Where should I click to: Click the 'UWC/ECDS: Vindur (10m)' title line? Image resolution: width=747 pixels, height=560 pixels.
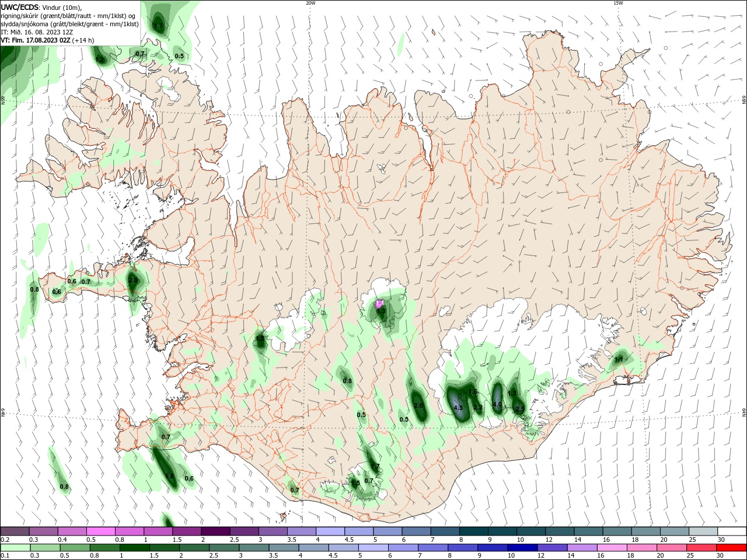pos(42,8)
